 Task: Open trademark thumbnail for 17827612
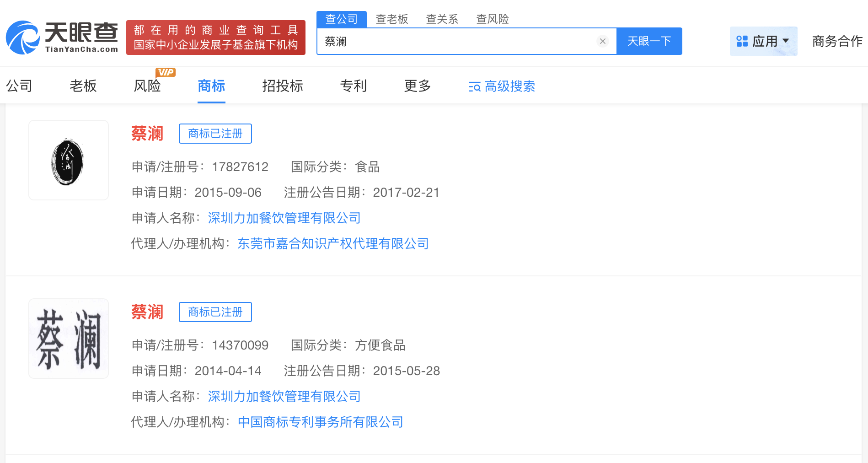[x=69, y=160]
